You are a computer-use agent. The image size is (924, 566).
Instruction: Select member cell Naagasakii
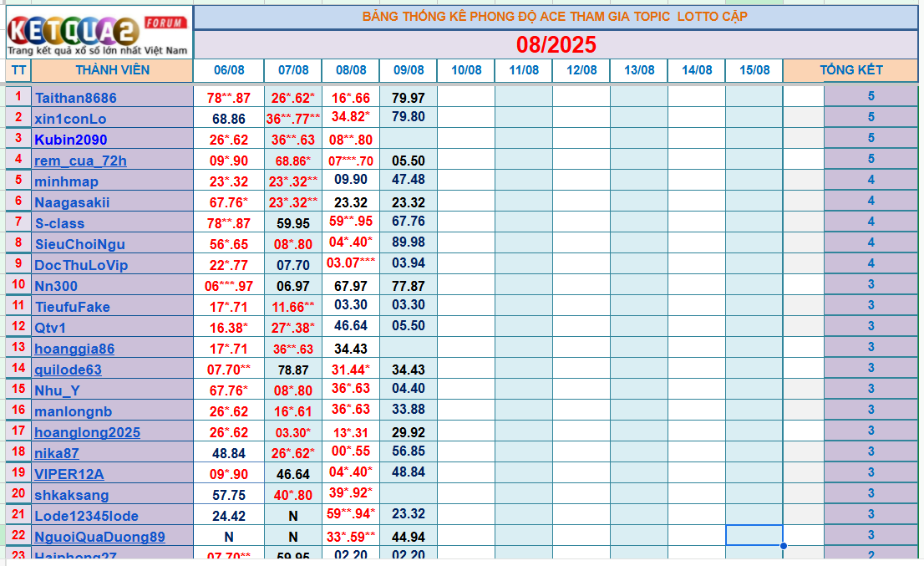[112, 201]
